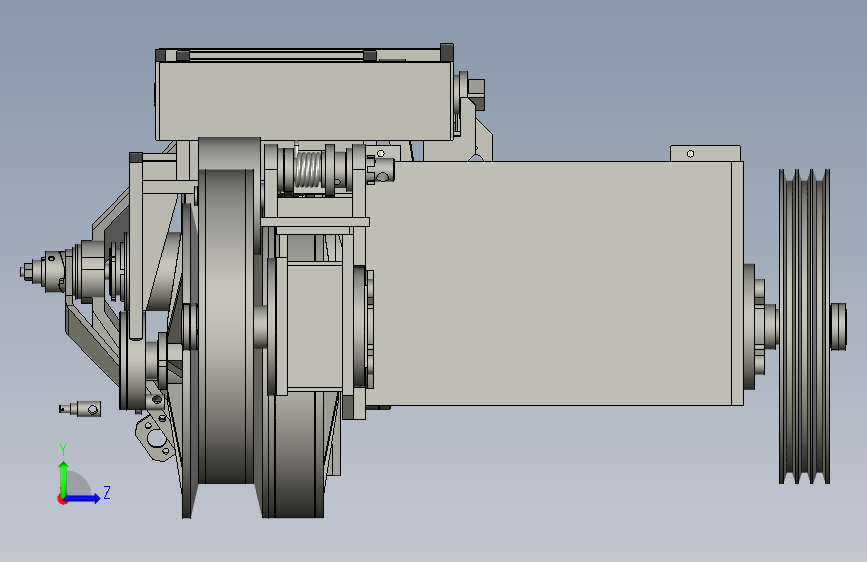Viewport: 867px width, 562px height.
Task: Select the small detached pin part
Action: (x=80, y=409)
